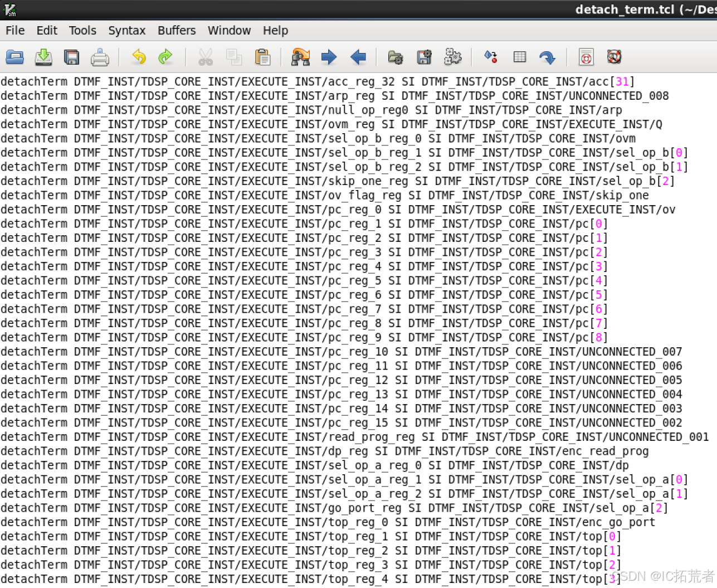Save the current file via toolbar

point(43,57)
